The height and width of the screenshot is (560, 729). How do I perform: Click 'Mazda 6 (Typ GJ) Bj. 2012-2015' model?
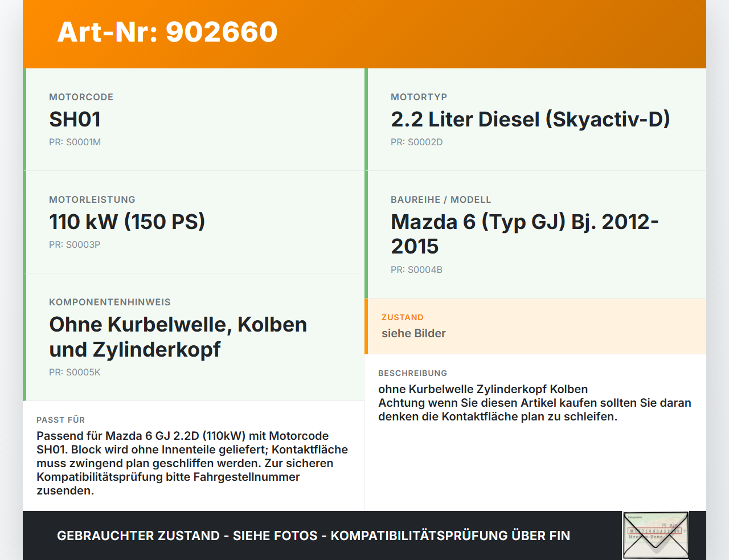525,234
